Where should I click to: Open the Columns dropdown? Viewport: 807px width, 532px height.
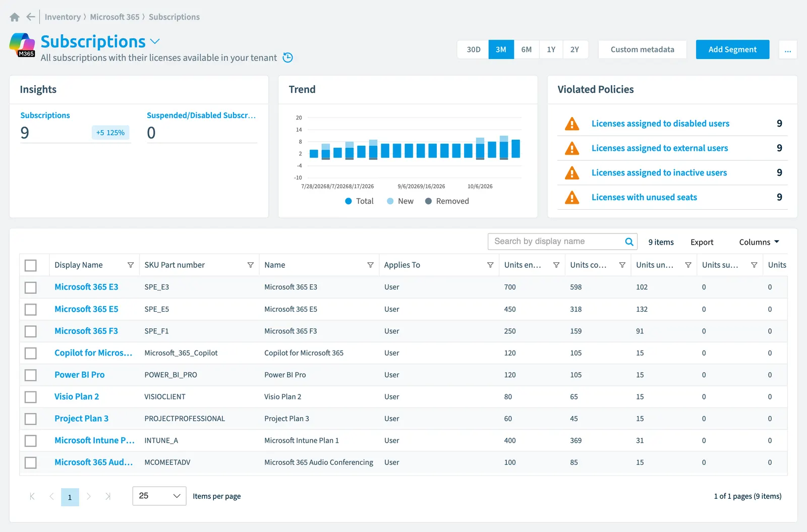pyautogui.click(x=759, y=242)
